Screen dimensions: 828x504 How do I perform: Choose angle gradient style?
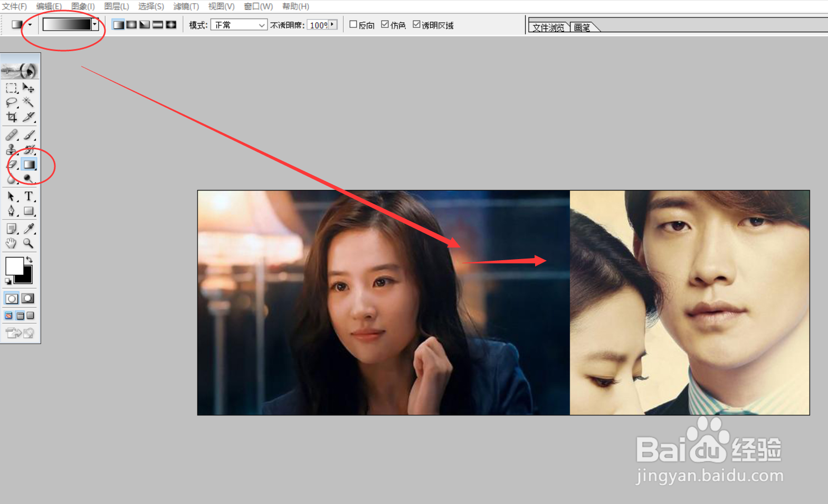point(145,25)
